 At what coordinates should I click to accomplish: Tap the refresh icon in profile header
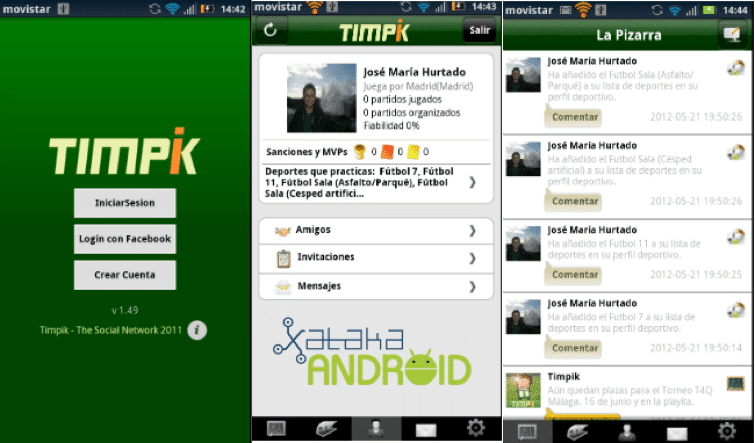pos(270,30)
